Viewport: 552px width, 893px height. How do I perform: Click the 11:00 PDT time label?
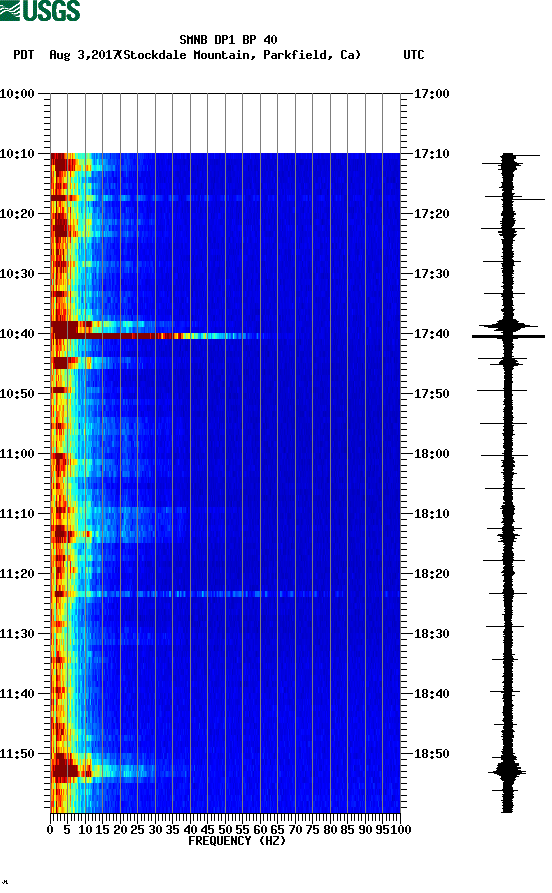[x=17, y=454]
